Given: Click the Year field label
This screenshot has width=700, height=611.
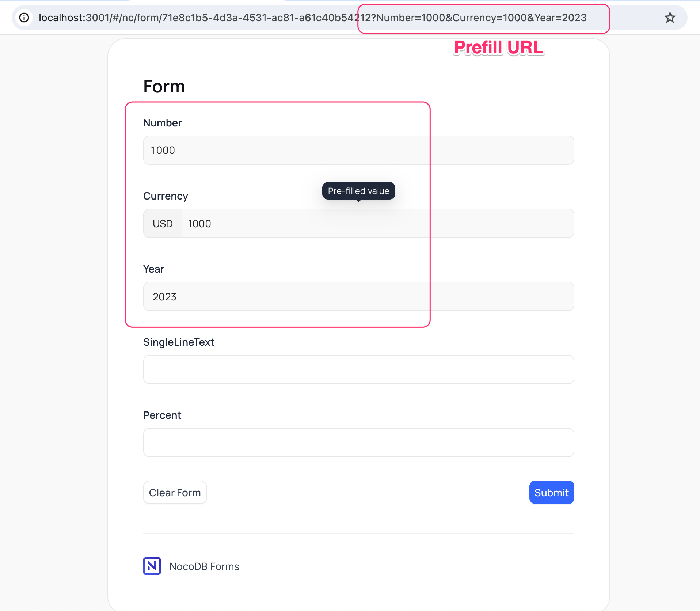Looking at the screenshot, I should coord(153,269).
